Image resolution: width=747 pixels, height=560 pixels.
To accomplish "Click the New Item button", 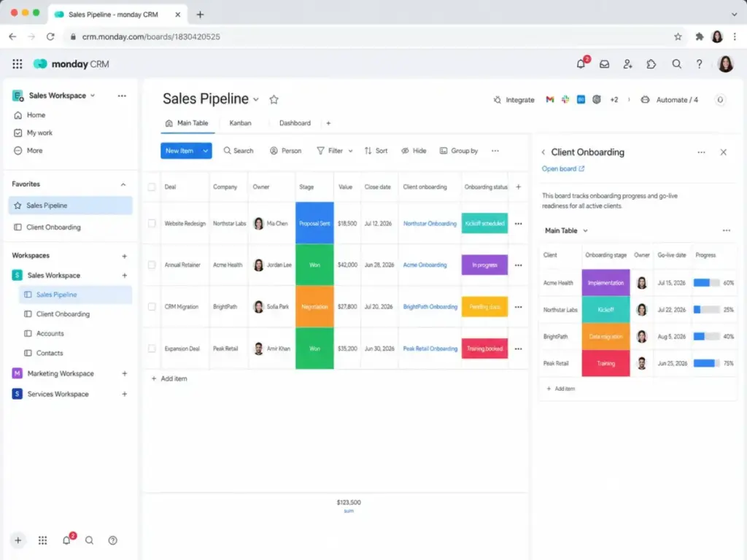I will 179,151.
